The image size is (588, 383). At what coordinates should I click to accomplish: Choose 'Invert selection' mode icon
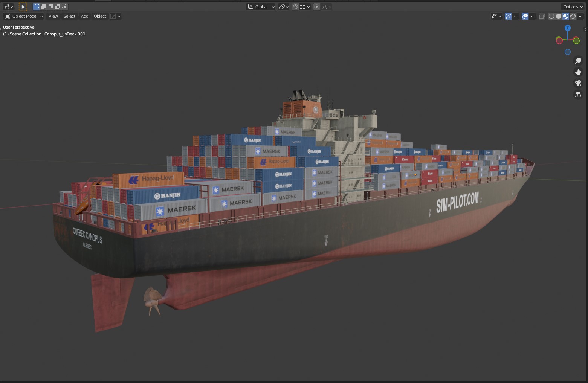click(58, 7)
